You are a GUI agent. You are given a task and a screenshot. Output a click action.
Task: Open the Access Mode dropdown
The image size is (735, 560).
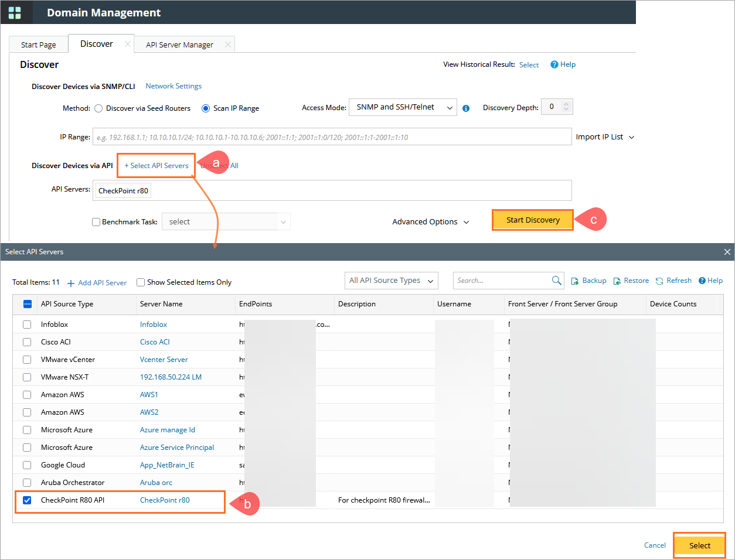tap(403, 107)
